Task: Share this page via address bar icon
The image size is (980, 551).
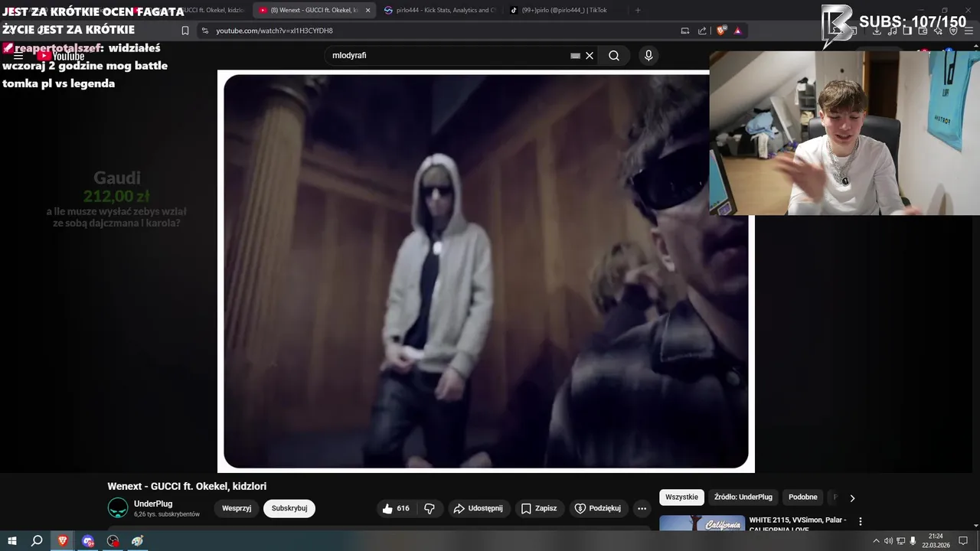Action: (702, 31)
